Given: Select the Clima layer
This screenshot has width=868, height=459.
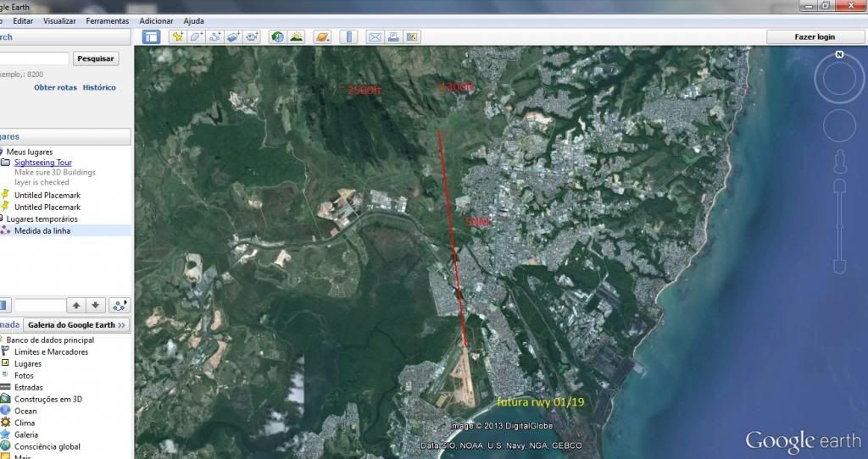Looking at the screenshot, I should tap(25, 423).
